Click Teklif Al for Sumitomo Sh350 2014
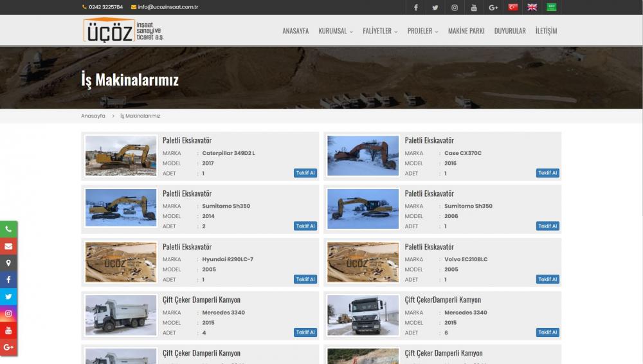643x364 pixels. click(305, 226)
